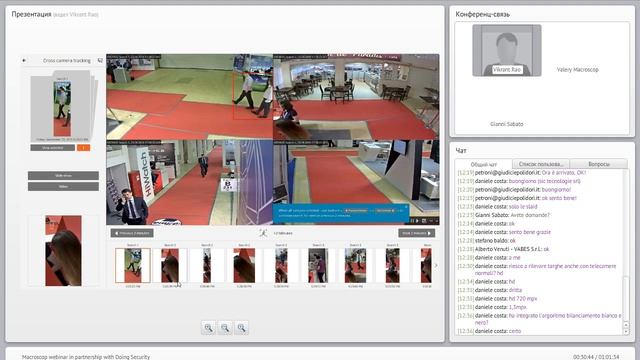The height and width of the screenshot is (360, 640).
Task: Show next results with the right chevron
Action: 436,266
